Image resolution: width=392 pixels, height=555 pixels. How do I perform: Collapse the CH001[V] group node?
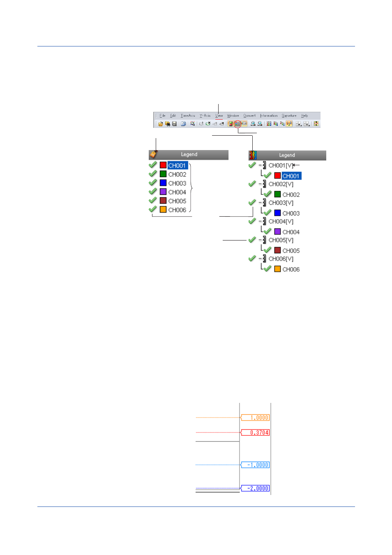[261, 165]
